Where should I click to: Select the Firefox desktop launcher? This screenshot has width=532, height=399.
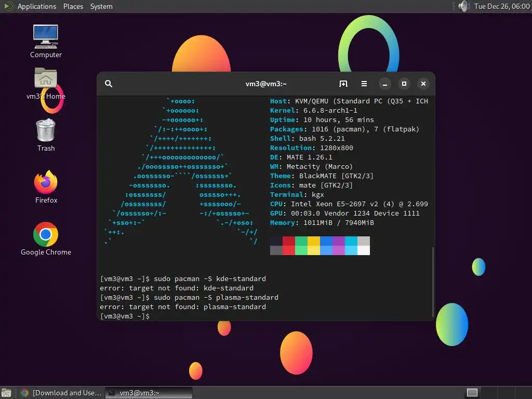[46, 187]
